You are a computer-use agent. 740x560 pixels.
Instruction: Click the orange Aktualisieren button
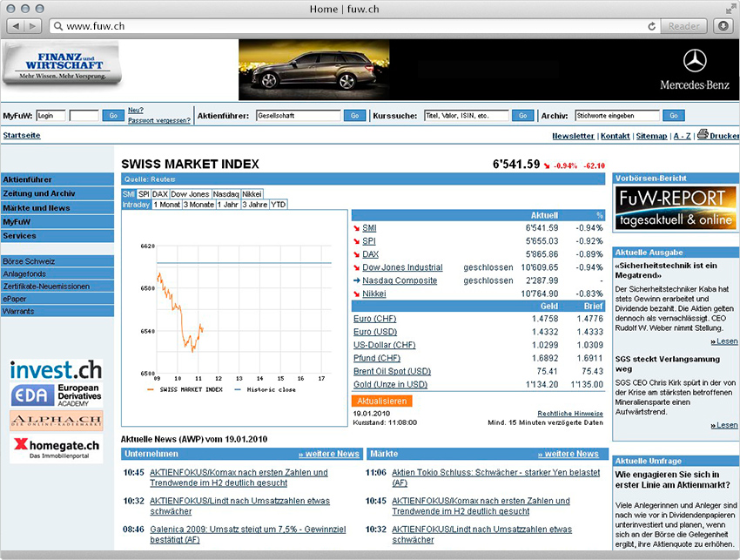(382, 401)
